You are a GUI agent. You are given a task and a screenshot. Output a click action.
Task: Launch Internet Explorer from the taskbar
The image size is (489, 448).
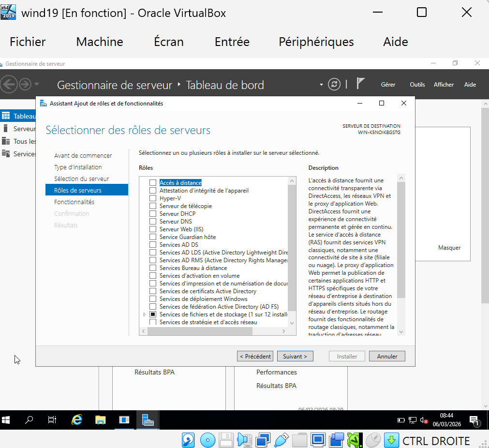76,420
